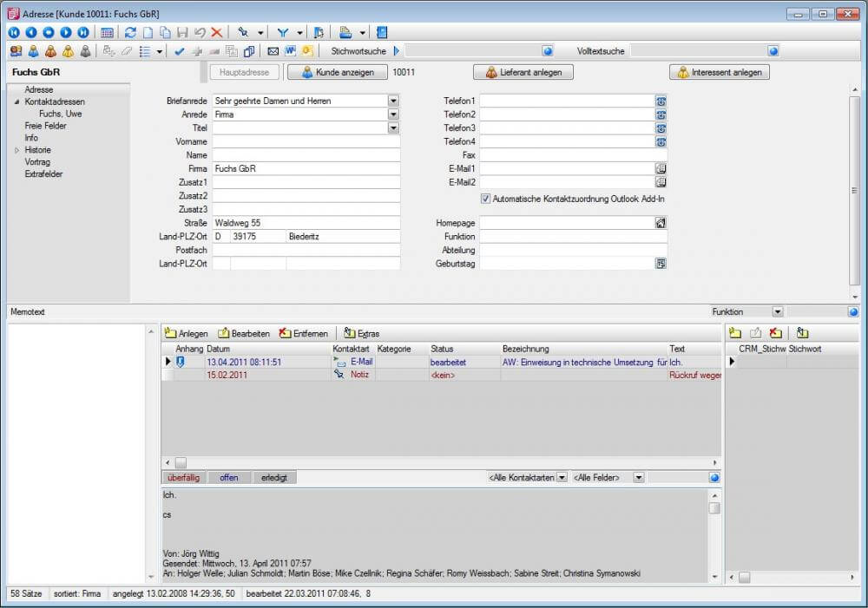Select Fuchs, Uwe contact entry
The height and width of the screenshot is (608, 868).
(x=61, y=114)
